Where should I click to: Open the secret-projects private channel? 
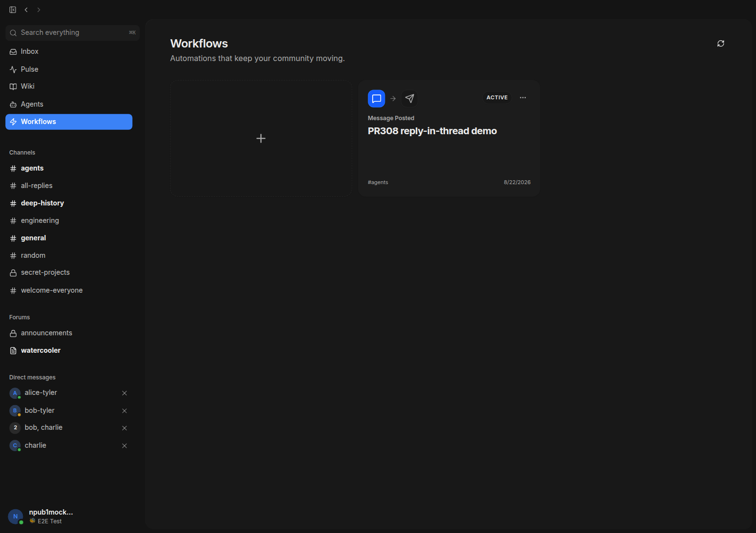point(69,272)
